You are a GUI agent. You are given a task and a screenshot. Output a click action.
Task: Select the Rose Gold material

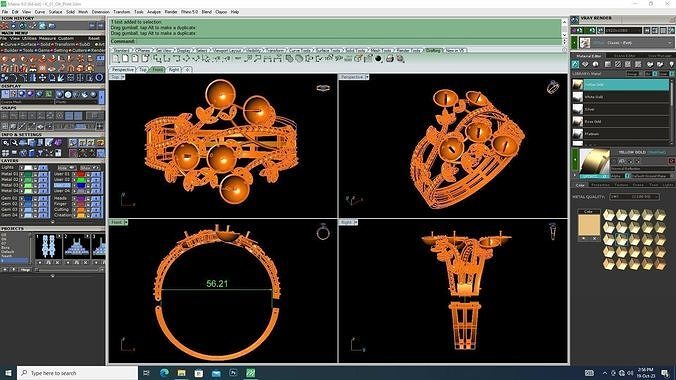(x=621, y=122)
